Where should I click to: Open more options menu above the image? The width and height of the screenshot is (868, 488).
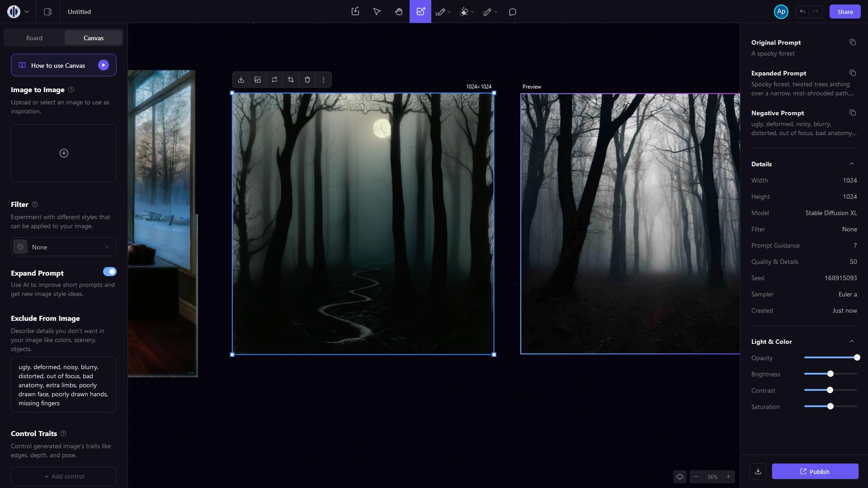pos(323,80)
